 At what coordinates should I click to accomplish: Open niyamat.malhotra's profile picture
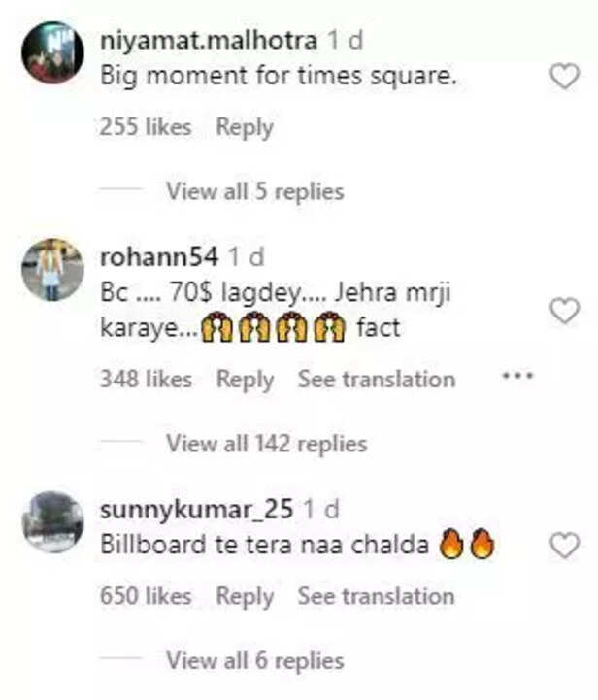pos(52,52)
